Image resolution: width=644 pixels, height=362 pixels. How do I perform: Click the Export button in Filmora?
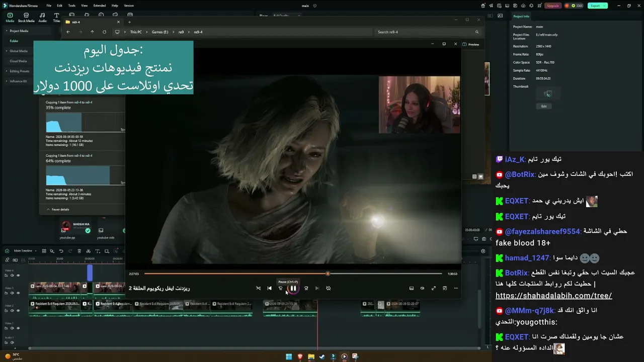pos(597,6)
